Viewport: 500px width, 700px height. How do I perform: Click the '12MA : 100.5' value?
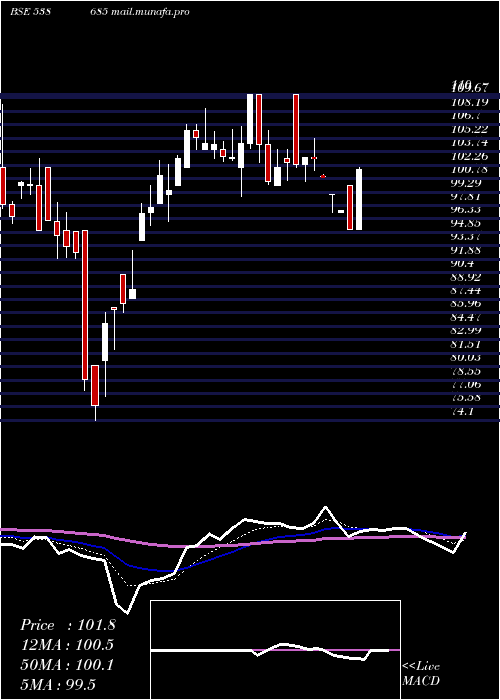(x=67, y=645)
